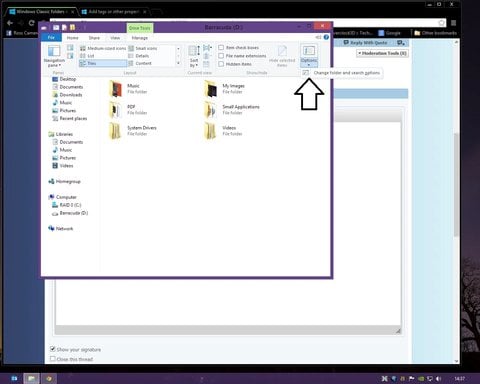Switch to the View ribbon tab
Viewport: 480px width, 384px height.
point(115,38)
